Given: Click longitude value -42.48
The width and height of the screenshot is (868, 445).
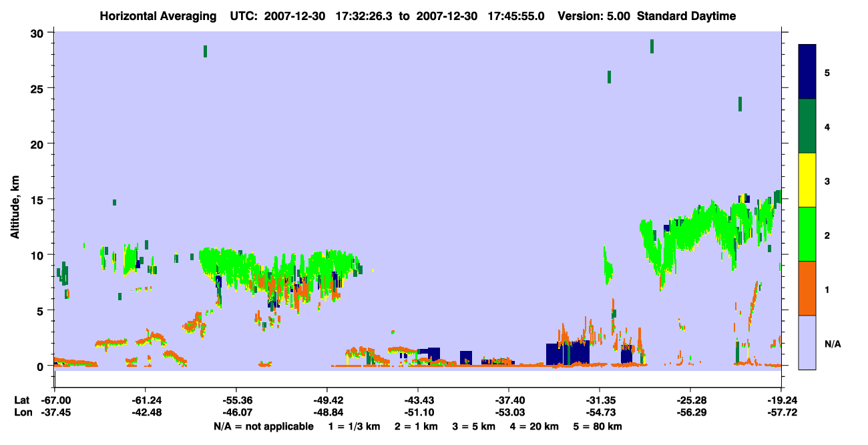Looking at the screenshot, I should (145, 412).
